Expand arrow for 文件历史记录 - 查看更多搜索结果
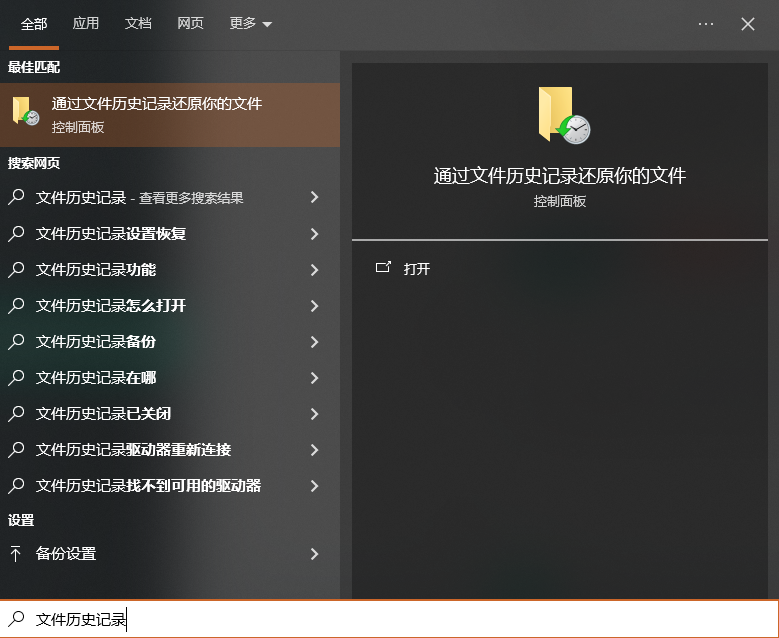 point(314,197)
